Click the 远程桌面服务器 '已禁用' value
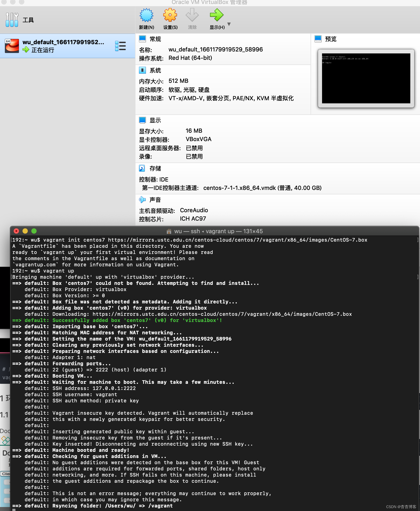Image resolution: width=420 pixels, height=511 pixels. tap(194, 148)
